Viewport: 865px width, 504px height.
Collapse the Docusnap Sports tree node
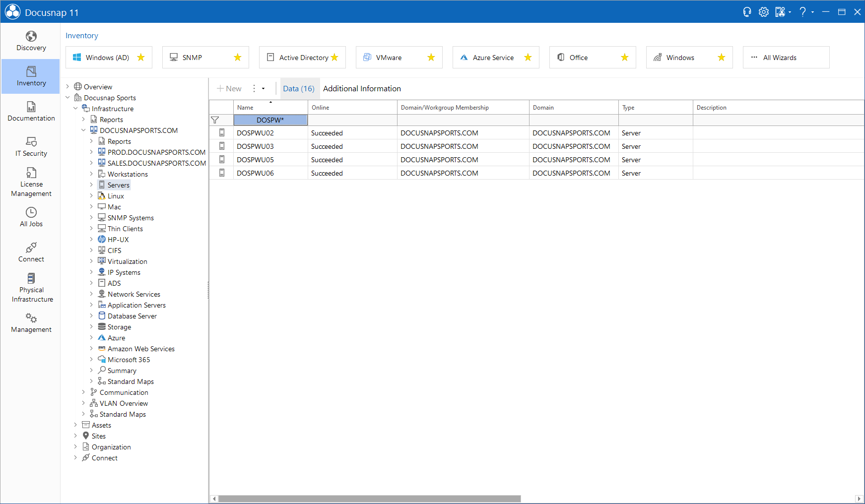[67, 98]
